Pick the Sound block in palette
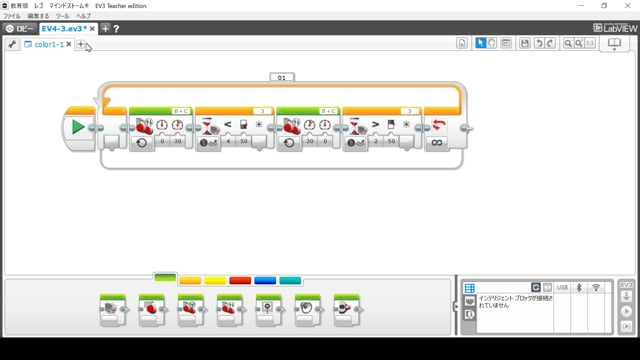This screenshot has height=360, width=640. [308, 310]
